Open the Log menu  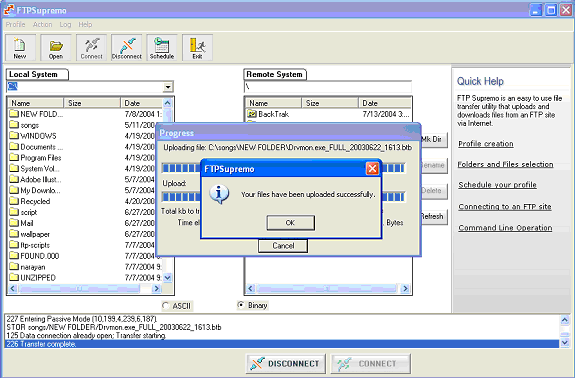click(65, 25)
